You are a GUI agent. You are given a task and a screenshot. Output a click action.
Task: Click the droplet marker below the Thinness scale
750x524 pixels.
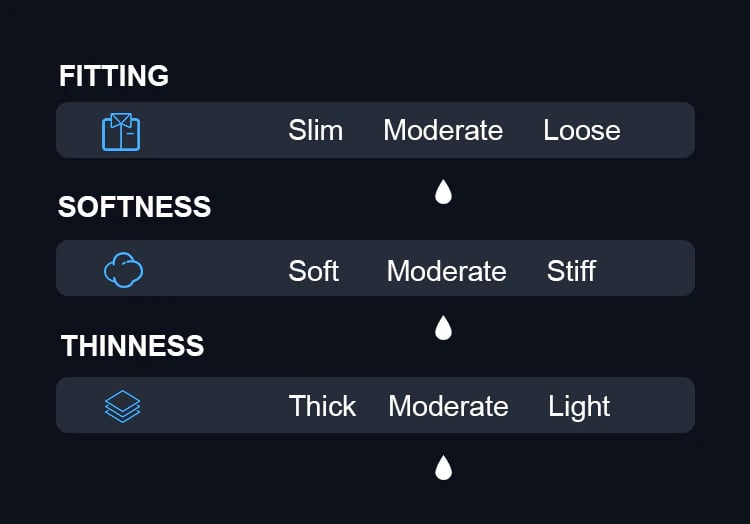443,467
